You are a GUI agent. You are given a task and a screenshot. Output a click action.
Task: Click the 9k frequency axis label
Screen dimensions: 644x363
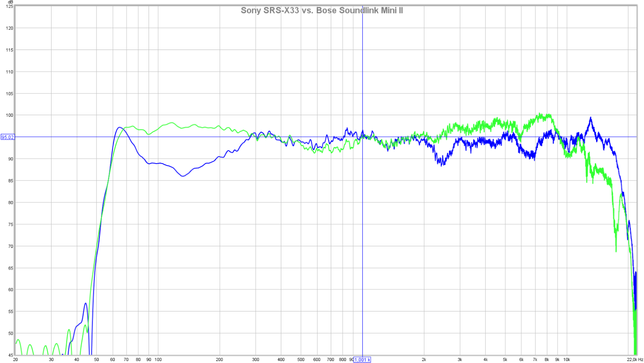(x=557, y=359)
